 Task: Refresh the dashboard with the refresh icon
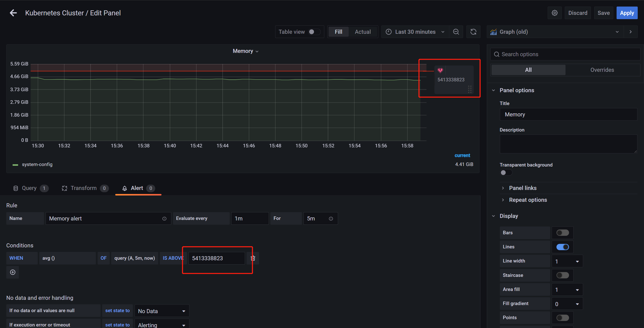[473, 32]
